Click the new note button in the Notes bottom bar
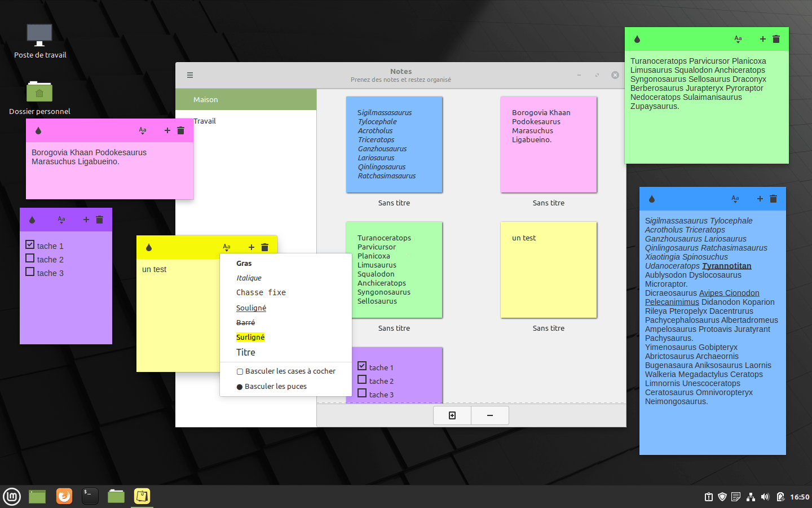Viewport: 812px width, 508px height. 452,415
